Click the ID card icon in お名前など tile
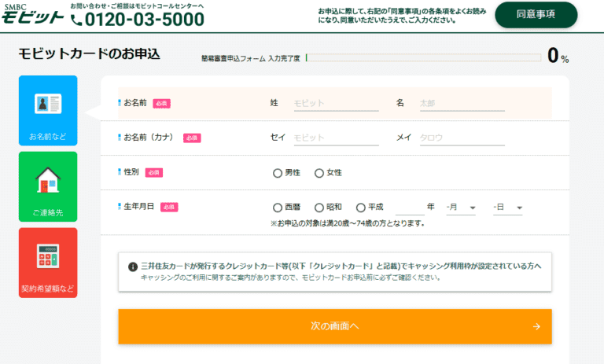Screen dimensions: 604x364 point(48,103)
